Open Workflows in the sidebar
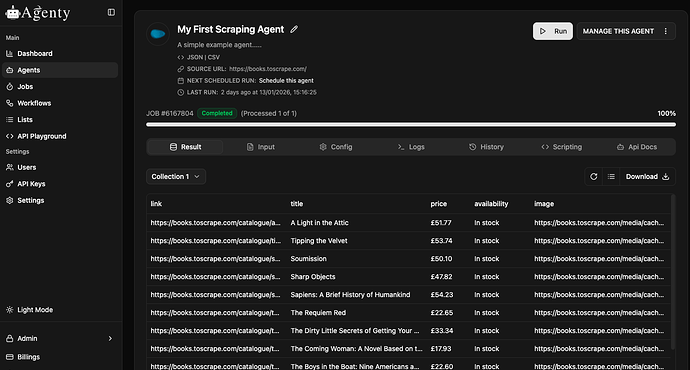Image resolution: width=690 pixels, height=370 pixels. point(60,103)
